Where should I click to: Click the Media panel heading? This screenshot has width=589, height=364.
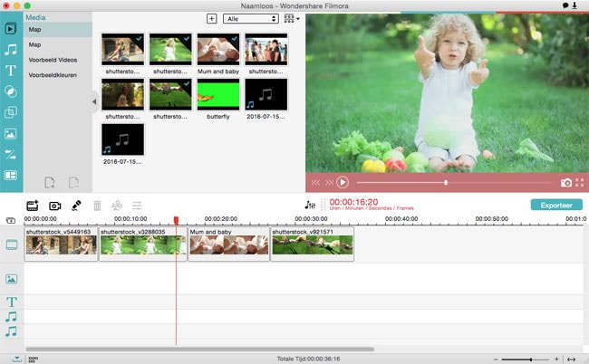(x=35, y=17)
